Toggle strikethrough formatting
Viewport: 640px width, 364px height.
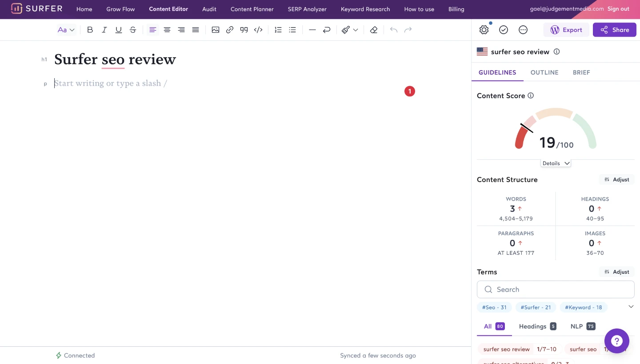(x=133, y=30)
